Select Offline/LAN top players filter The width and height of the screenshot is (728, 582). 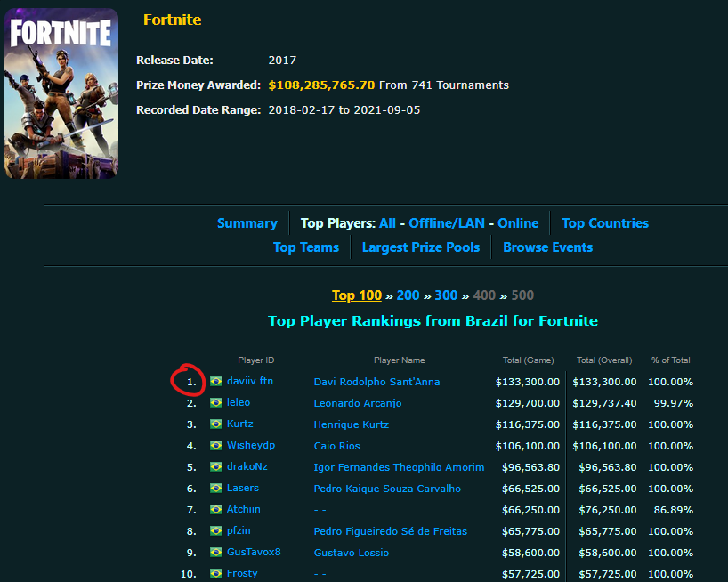pos(447,223)
